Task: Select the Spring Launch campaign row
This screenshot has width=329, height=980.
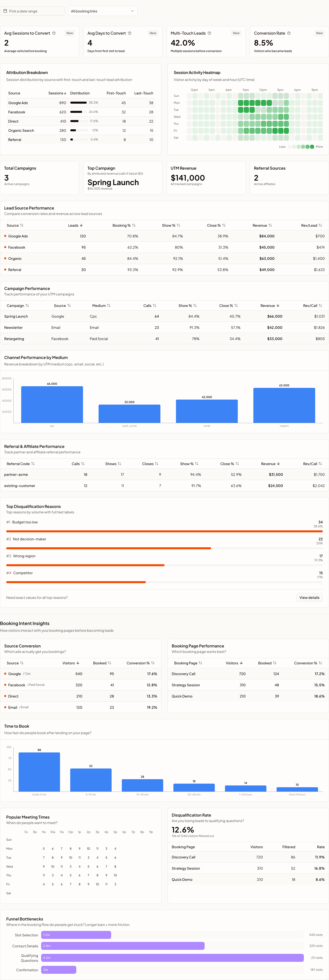Action: pyautogui.click(x=164, y=316)
